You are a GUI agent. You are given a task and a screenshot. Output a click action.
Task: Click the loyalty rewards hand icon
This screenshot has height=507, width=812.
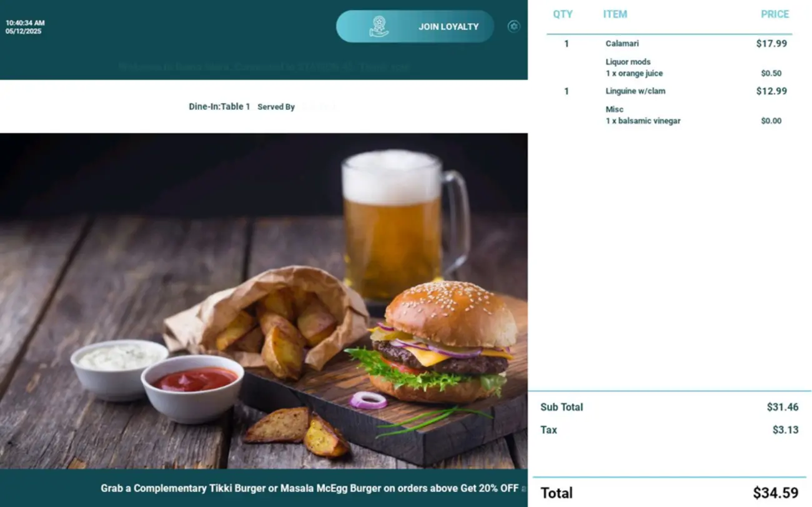379,26
